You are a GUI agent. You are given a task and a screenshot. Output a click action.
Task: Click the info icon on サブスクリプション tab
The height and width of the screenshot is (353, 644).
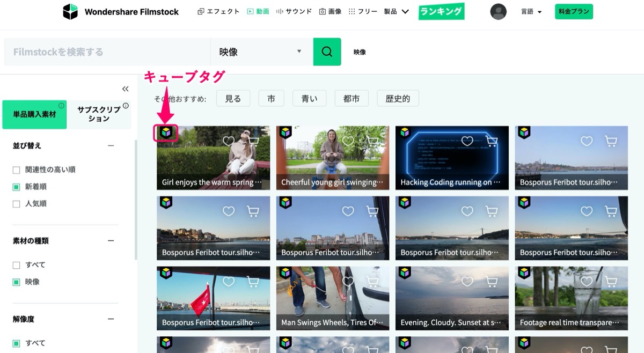(x=126, y=106)
